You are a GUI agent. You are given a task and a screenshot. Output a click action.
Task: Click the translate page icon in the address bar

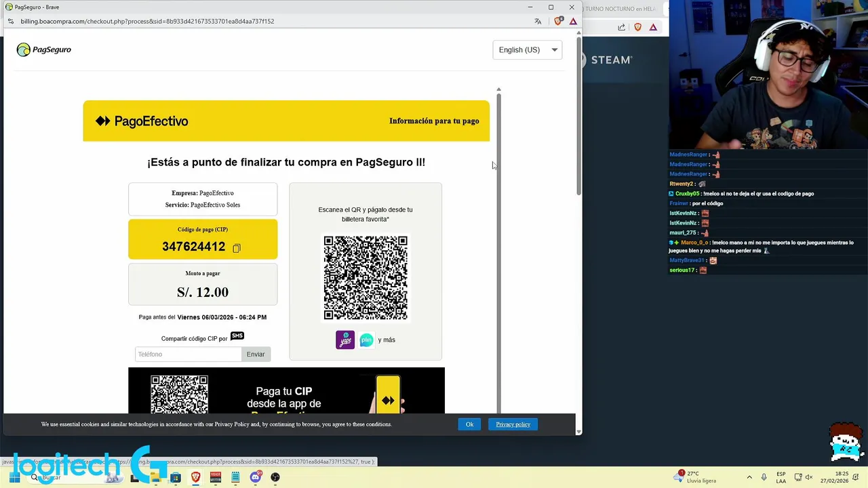[538, 21]
